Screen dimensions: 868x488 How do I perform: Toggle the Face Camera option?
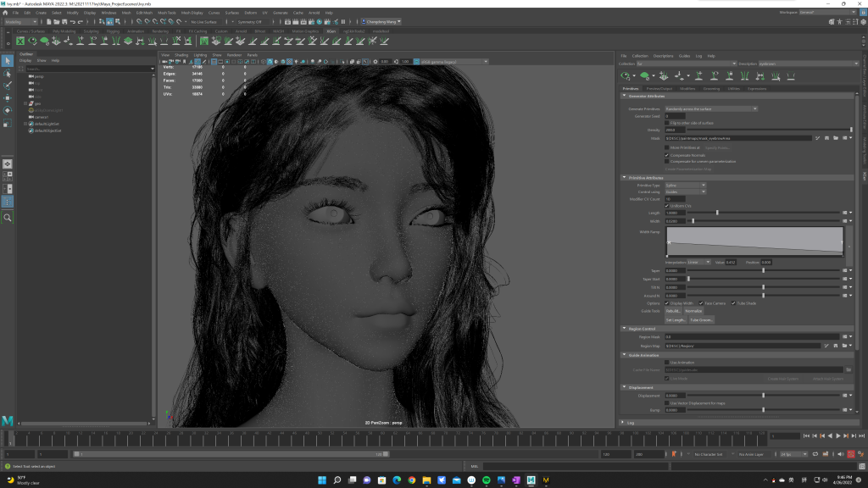(701, 302)
